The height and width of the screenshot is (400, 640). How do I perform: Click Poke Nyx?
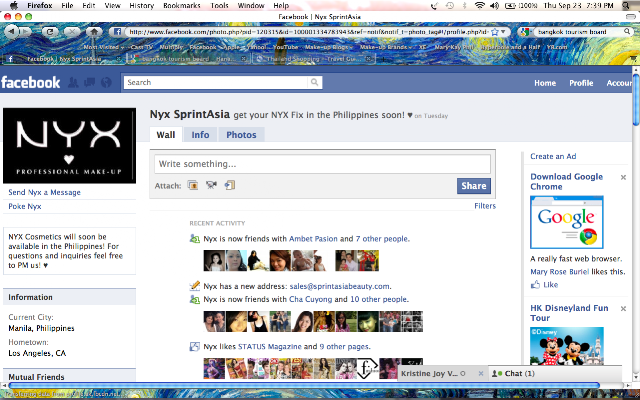point(25,206)
